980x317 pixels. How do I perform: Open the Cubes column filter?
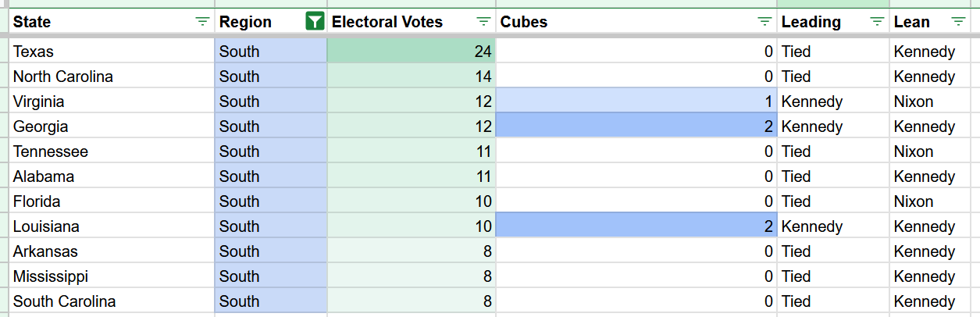coord(764,22)
